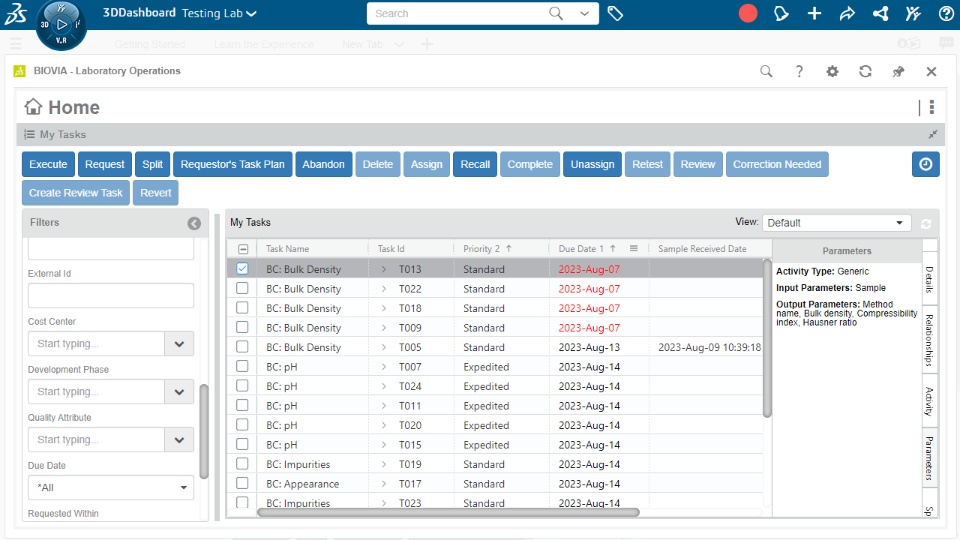This screenshot has height=540, width=960.
Task: Check the T007 task checkbox
Action: 242,367
